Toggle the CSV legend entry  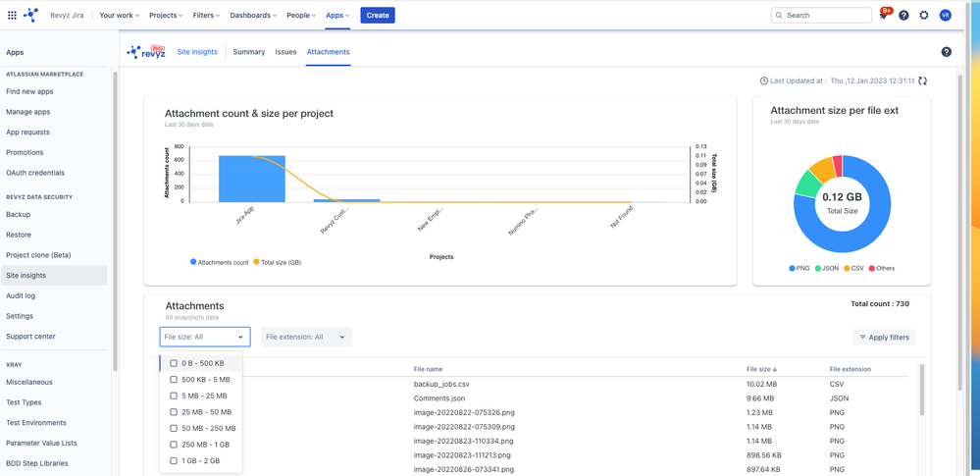click(853, 268)
